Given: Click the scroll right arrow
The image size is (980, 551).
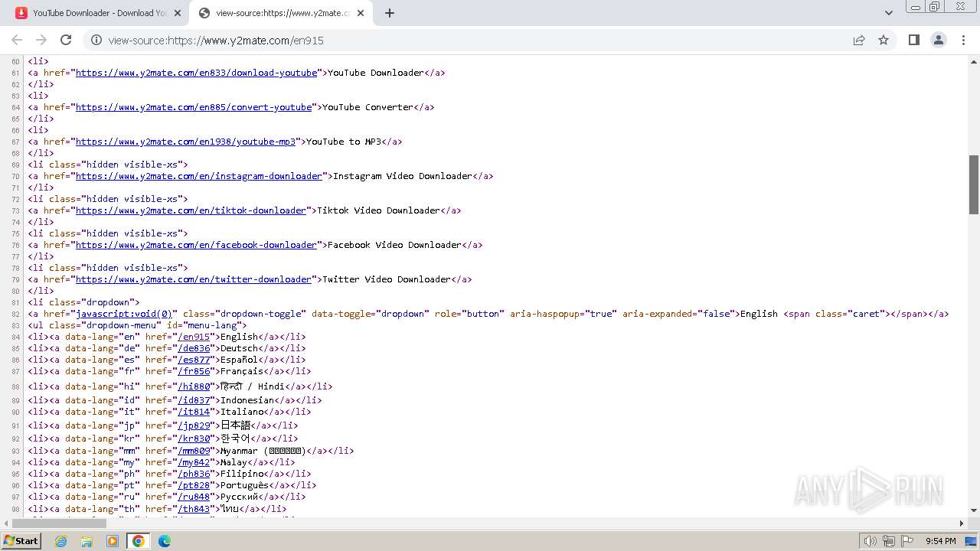Looking at the screenshot, I should tap(962, 523).
